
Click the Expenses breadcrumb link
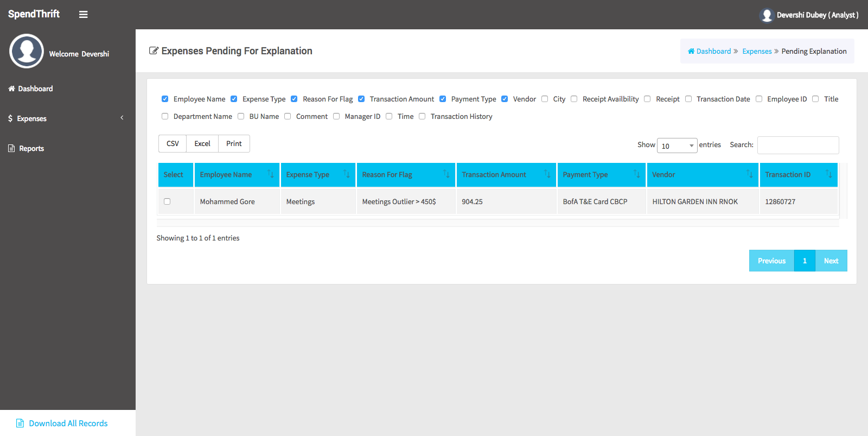point(757,52)
